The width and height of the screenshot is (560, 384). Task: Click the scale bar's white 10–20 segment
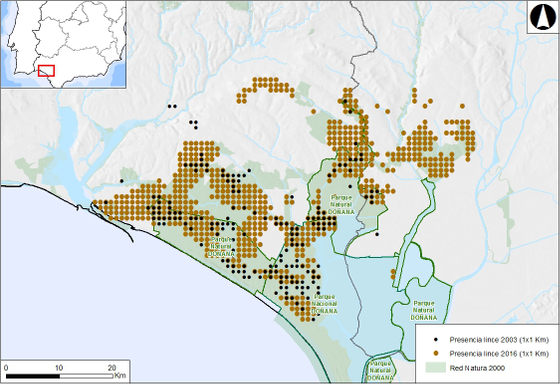point(86,376)
